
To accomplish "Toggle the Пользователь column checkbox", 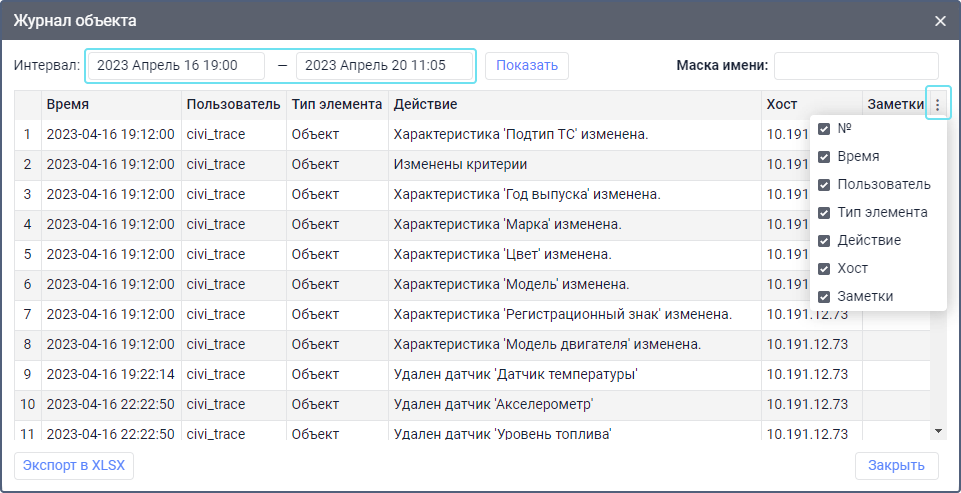I will [x=824, y=185].
